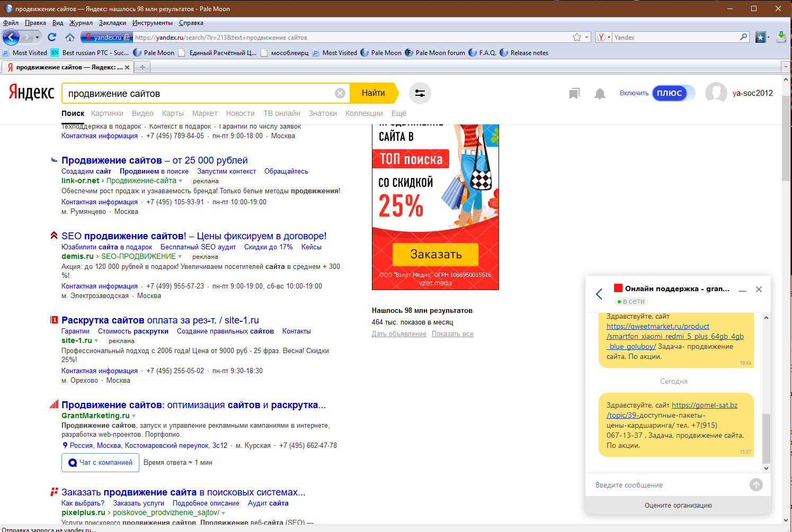Open the Закладки menu
Screen dimensions: 792x532
[112, 23]
